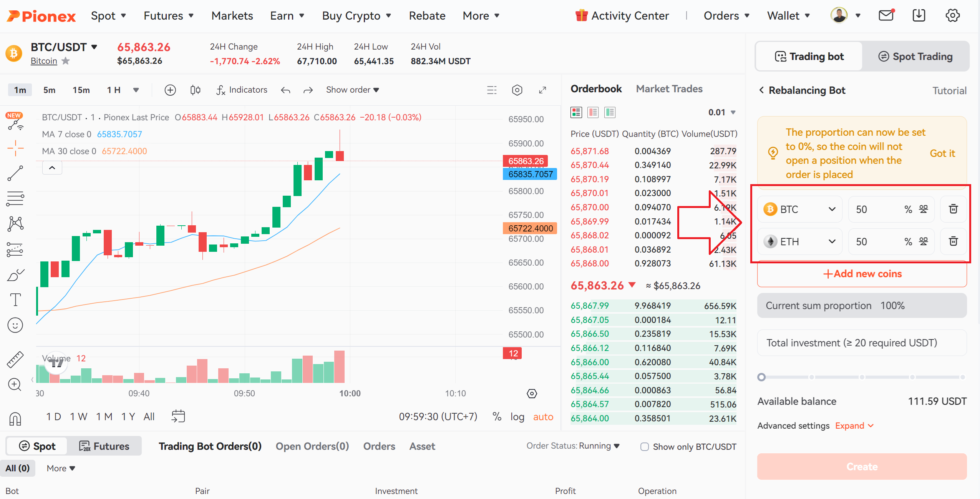Open the Asset tab
This screenshot has width=980, height=499.
click(x=422, y=446)
